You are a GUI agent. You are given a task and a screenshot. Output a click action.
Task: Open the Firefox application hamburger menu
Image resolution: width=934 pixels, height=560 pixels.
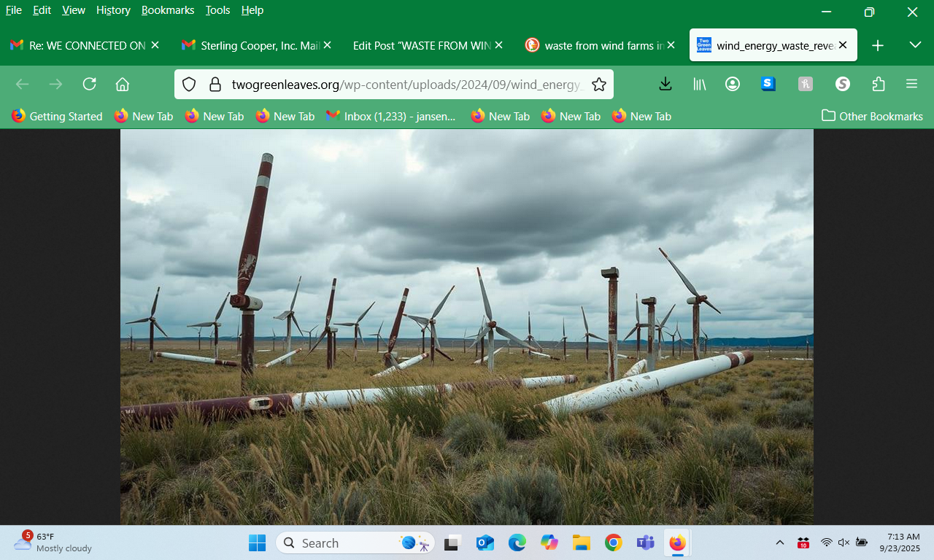(911, 85)
